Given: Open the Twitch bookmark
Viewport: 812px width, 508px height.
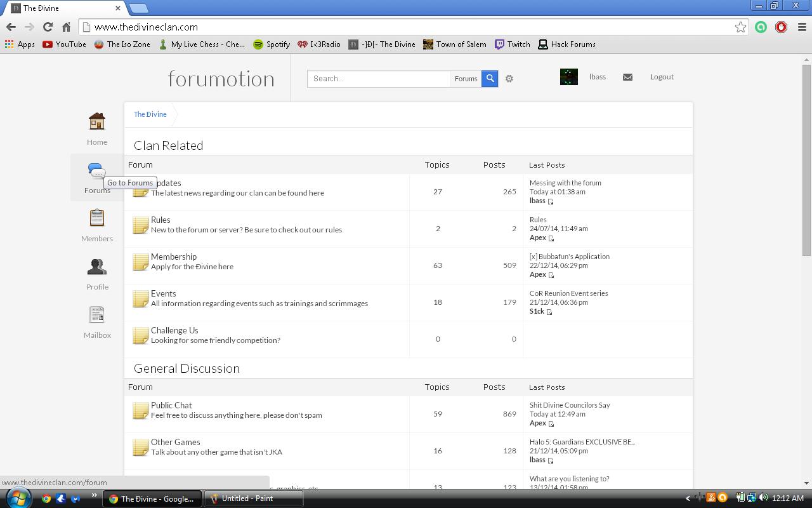Looking at the screenshot, I should (513, 44).
